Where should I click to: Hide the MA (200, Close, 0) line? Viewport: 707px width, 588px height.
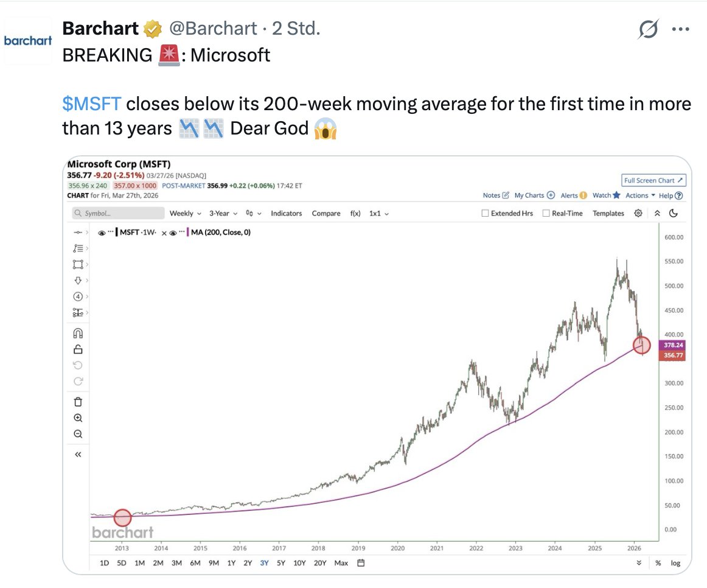(173, 233)
